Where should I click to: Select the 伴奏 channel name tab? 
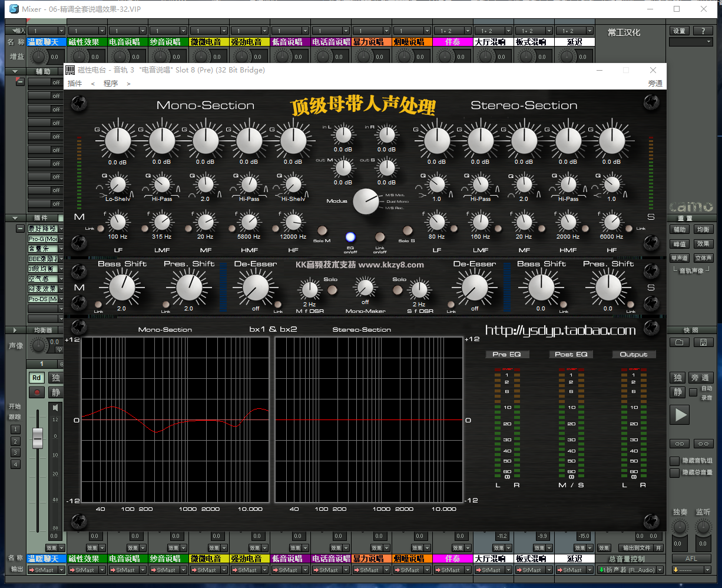452,42
